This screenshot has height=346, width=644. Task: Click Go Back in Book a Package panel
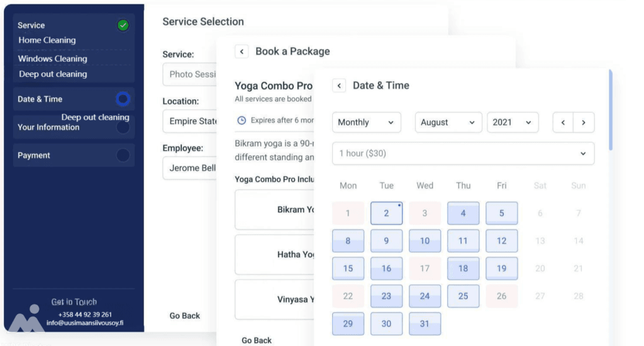[x=257, y=340]
